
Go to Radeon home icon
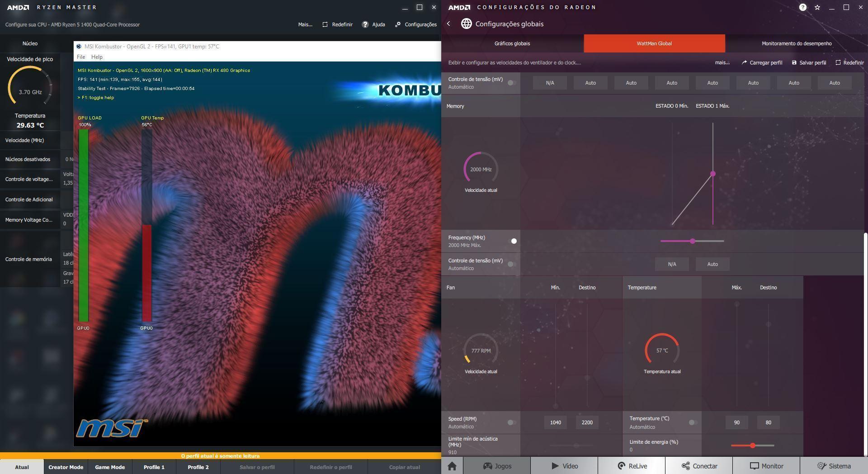point(452,466)
